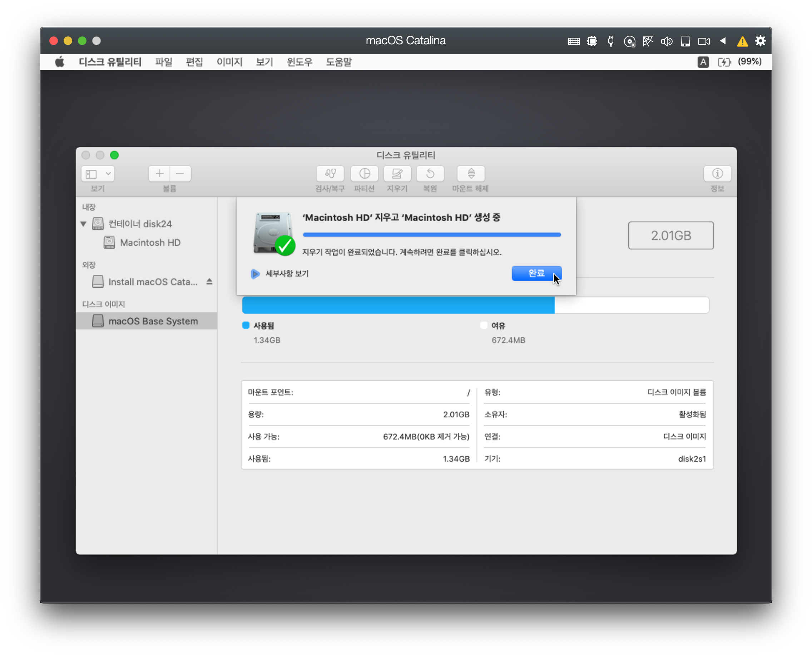Click the battery charging status icon
Image resolution: width=812 pixels, height=656 pixels.
[x=725, y=62]
